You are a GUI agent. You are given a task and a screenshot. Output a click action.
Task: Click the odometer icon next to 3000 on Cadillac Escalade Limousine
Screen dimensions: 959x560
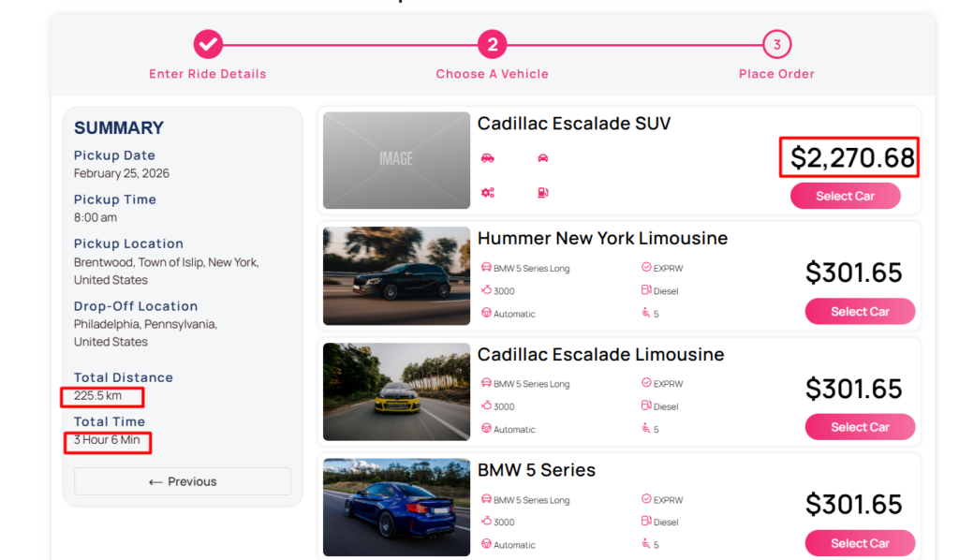[x=487, y=406]
